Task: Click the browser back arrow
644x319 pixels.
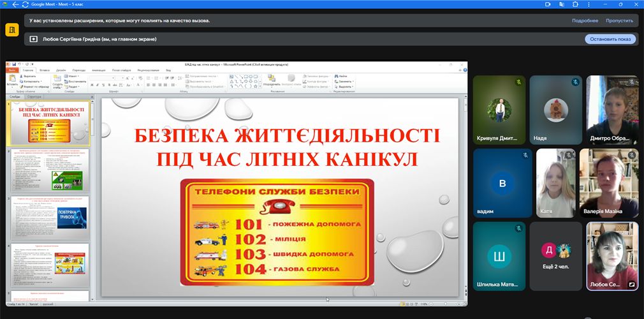Action: (x=16, y=4)
